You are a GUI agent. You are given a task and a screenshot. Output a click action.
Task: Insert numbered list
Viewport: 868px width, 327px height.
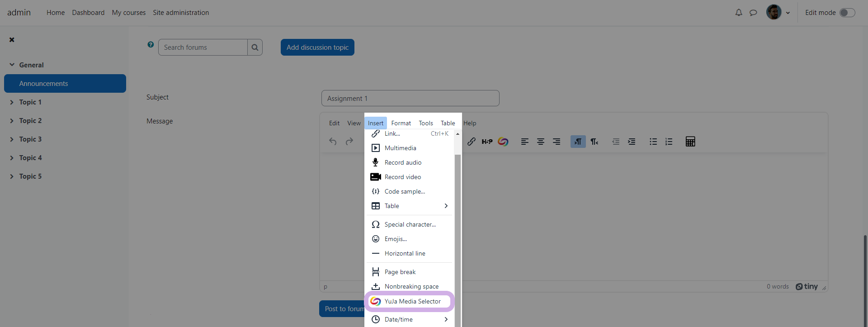[x=669, y=142]
